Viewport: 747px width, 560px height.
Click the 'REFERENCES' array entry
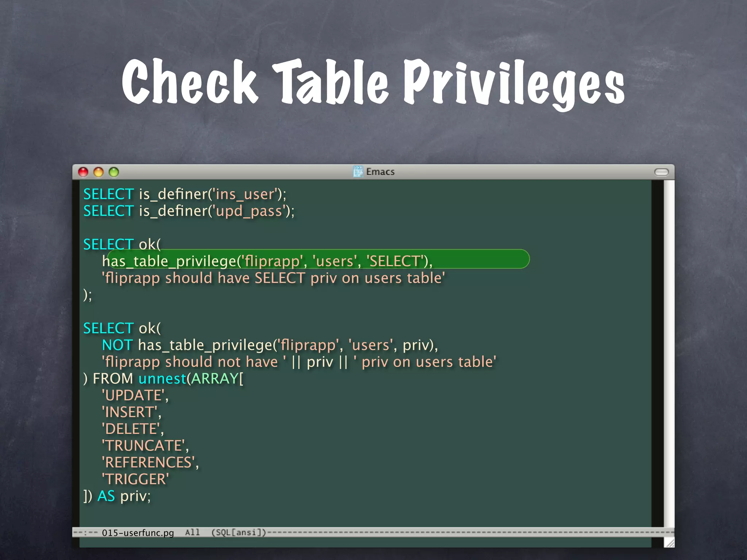(150, 462)
